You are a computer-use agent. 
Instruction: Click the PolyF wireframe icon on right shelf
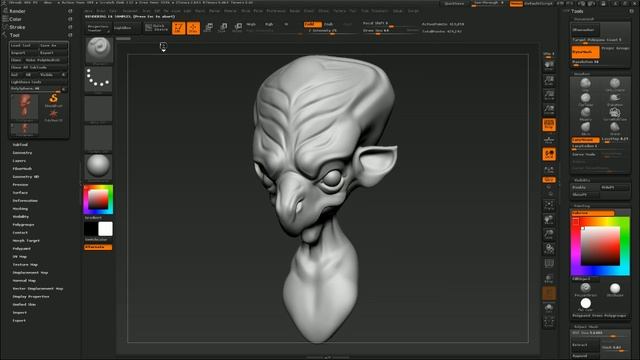click(549, 264)
